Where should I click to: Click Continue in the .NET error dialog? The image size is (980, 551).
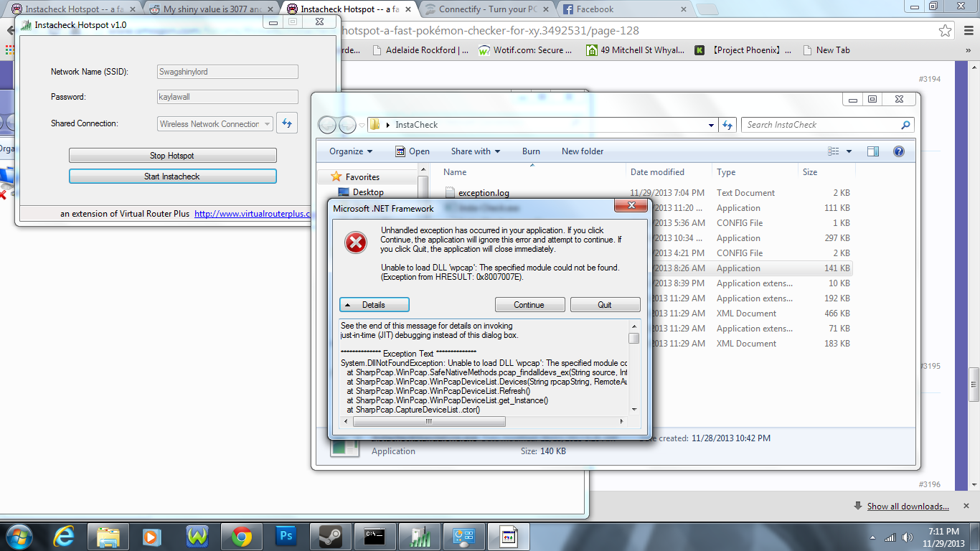coord(529,305)
